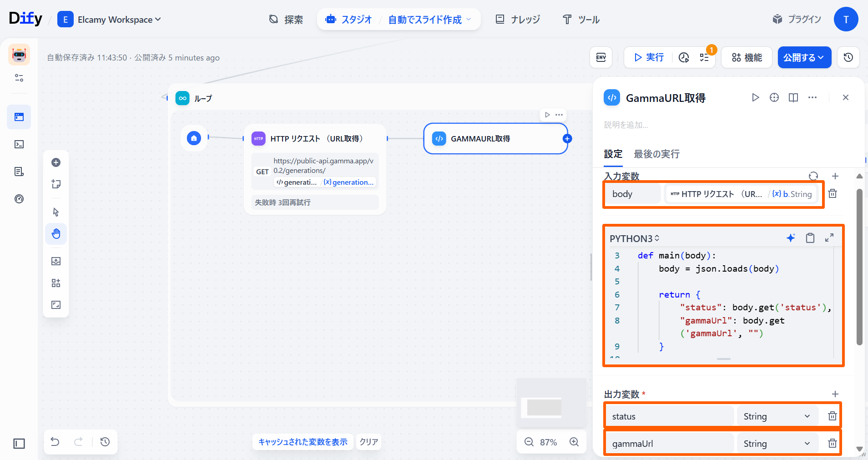Click the body input variable name field
The width and height of the screenshot is (868, 460).
632,194
